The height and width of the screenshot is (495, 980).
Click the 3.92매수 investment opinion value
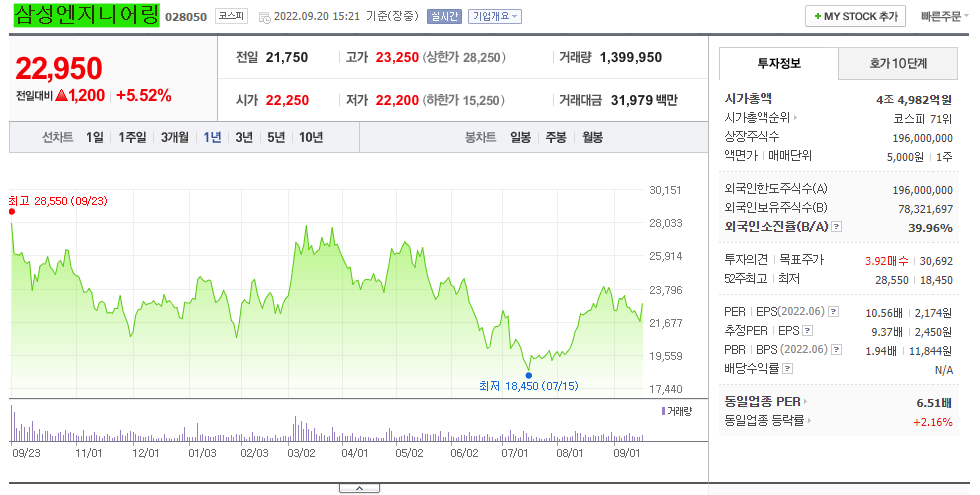pyautogui.click(x=887, y=261)
